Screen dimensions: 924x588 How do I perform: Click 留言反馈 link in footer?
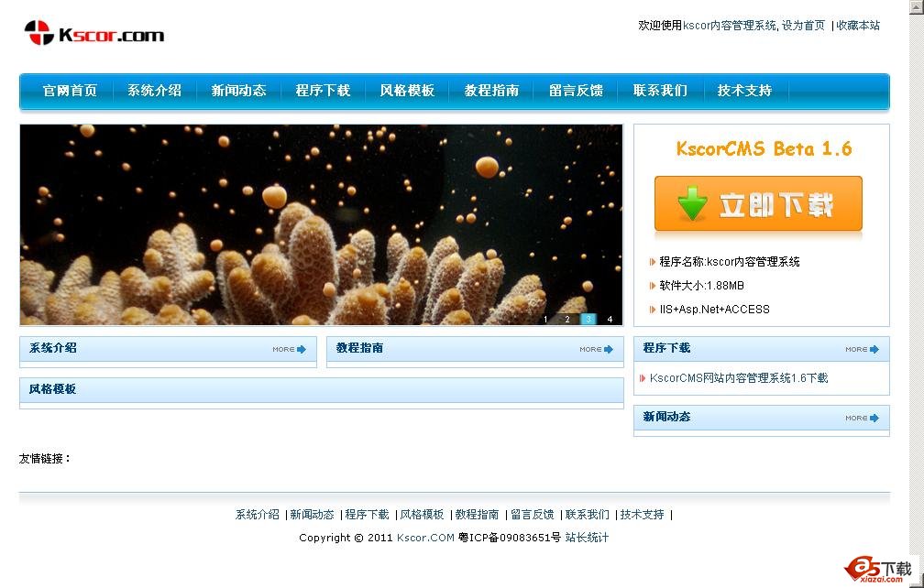coord(533,515)
